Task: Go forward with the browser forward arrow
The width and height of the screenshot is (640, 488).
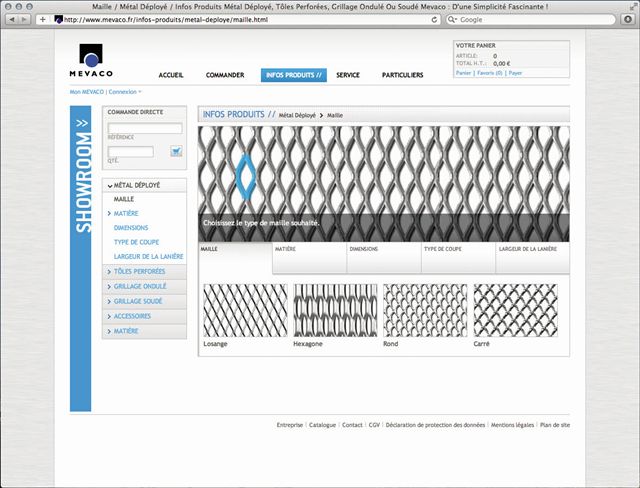Action: point(24,19)
